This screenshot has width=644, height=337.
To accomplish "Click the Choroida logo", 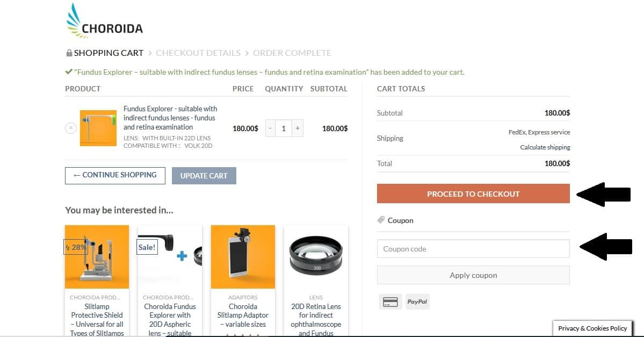I will [x=104, y=21].
